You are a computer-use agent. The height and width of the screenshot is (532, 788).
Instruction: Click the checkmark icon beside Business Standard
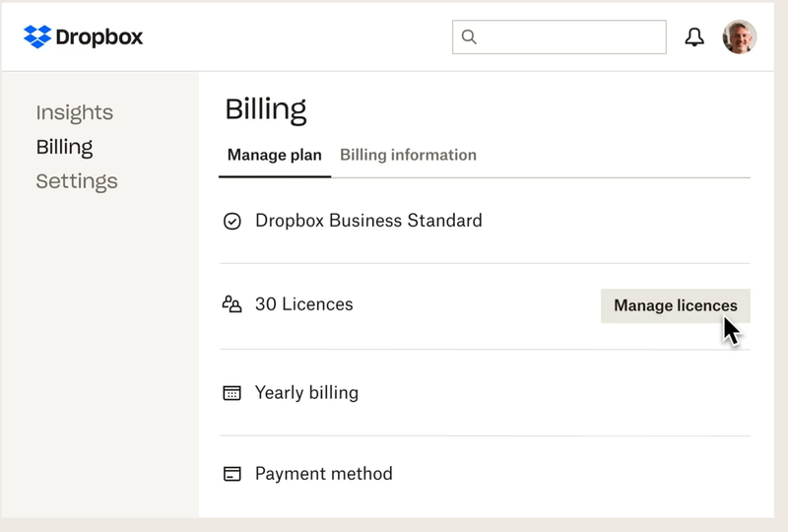pos(232,222)
